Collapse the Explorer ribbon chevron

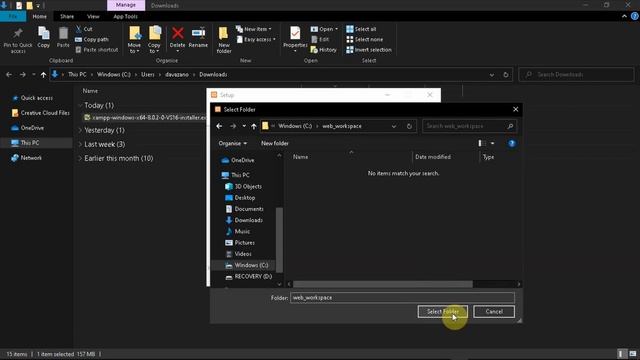click(624, 16)
